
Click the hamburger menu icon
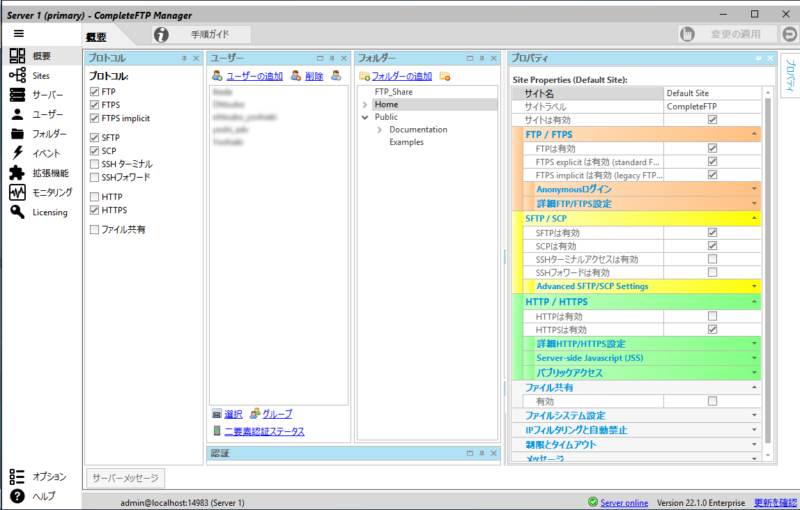tap(17, 33)
